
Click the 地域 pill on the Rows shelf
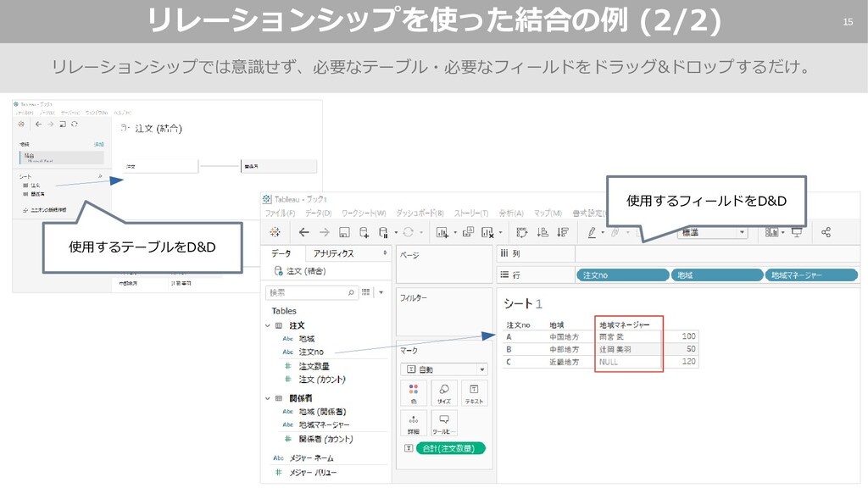[x=717, y=275]
